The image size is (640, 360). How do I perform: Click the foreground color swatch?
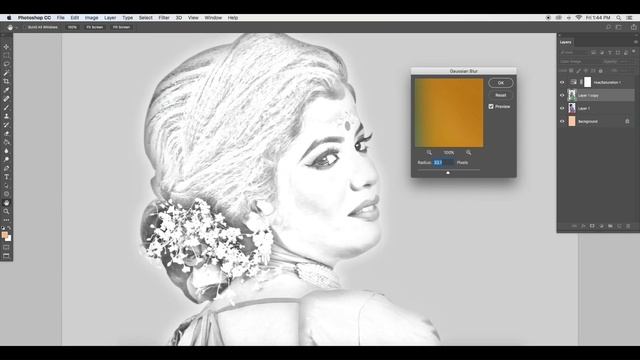pos(4,235)
